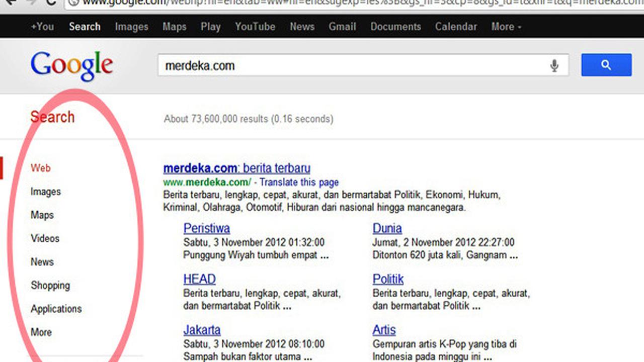Open Play in the top bar
This screenshot has width=644, height=362.
(210, 27)
